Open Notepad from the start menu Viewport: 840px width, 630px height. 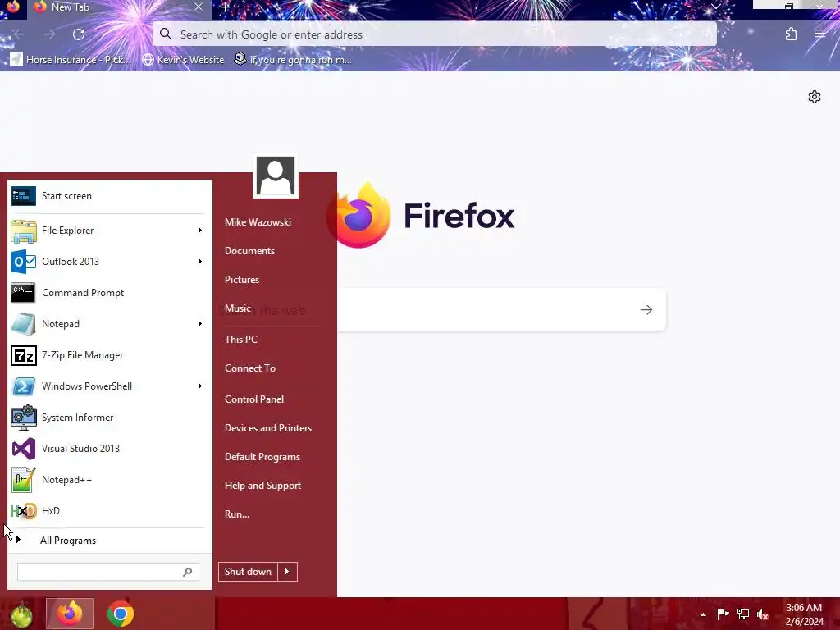[109, 323]
